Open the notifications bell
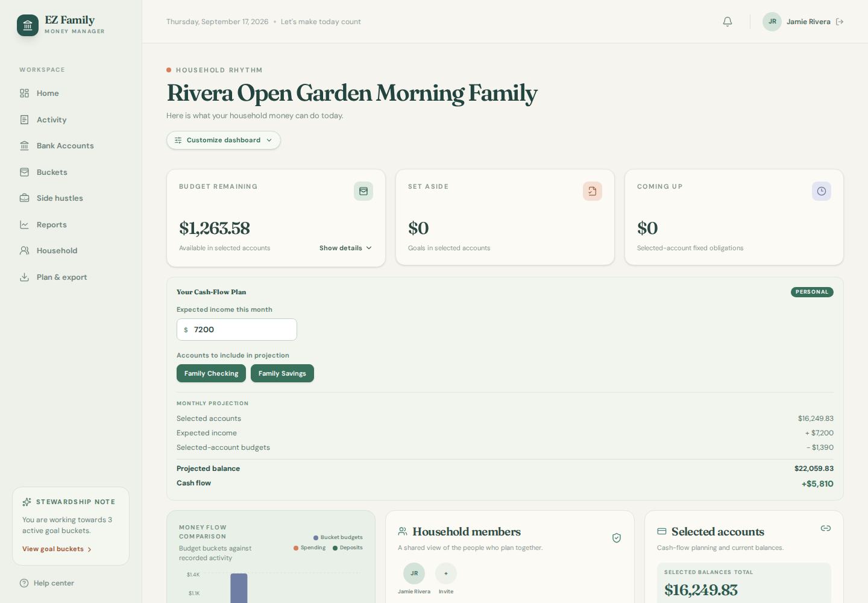The height and width of the screenshot is (603, 868). pos(728,22)
